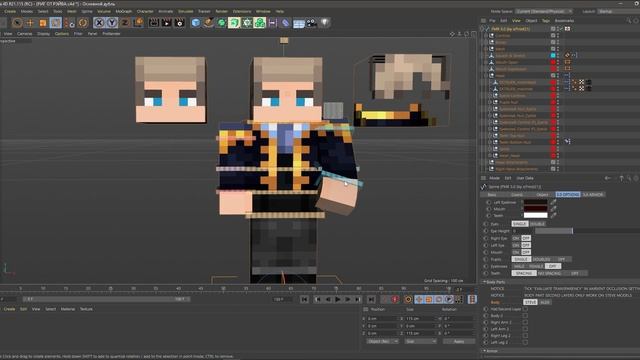This screenshot has height=360, width=640.
Task: Enable the Left Arm 2 checkbox
Action: pos(525,329)
